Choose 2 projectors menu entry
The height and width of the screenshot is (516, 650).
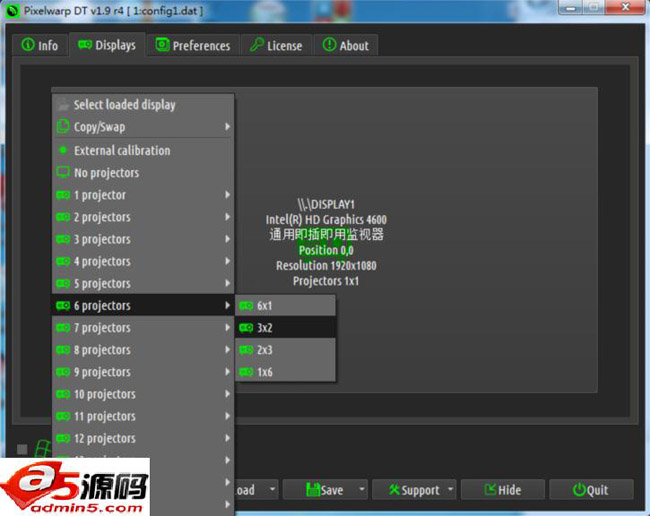(x=143, y=217)
